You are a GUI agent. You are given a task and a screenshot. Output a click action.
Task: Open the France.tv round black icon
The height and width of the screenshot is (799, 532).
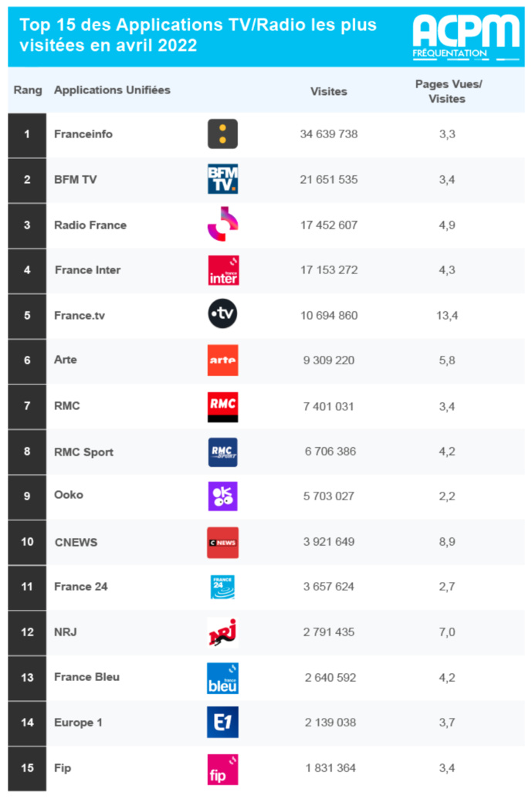point(222,314)
